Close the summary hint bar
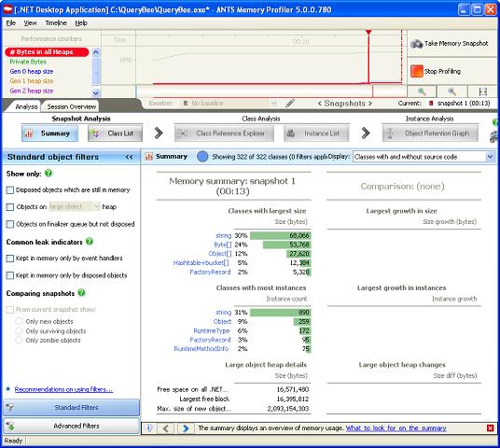Viewport: 500px width, 448px height. (491, 427)
